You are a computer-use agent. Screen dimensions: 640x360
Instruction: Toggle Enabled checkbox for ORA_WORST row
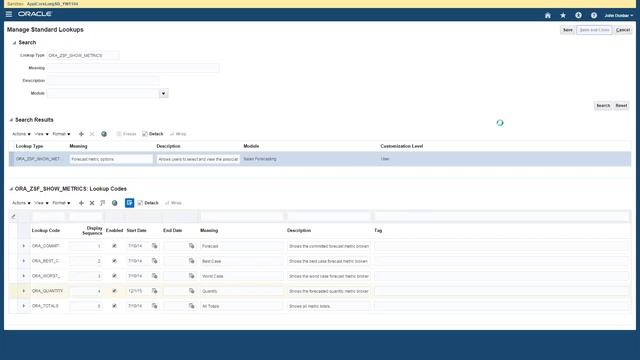tap(114, 276)
